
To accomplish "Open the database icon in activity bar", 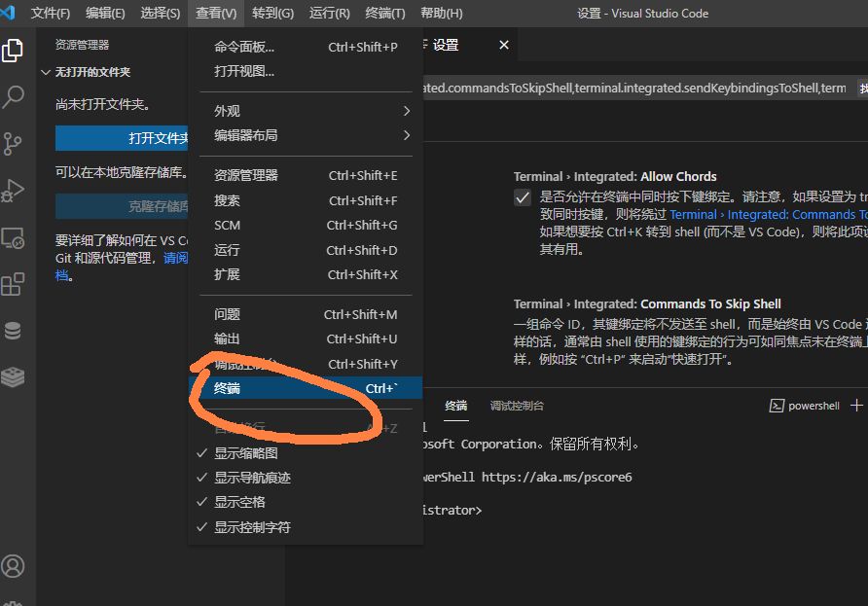I will point(13,331).
